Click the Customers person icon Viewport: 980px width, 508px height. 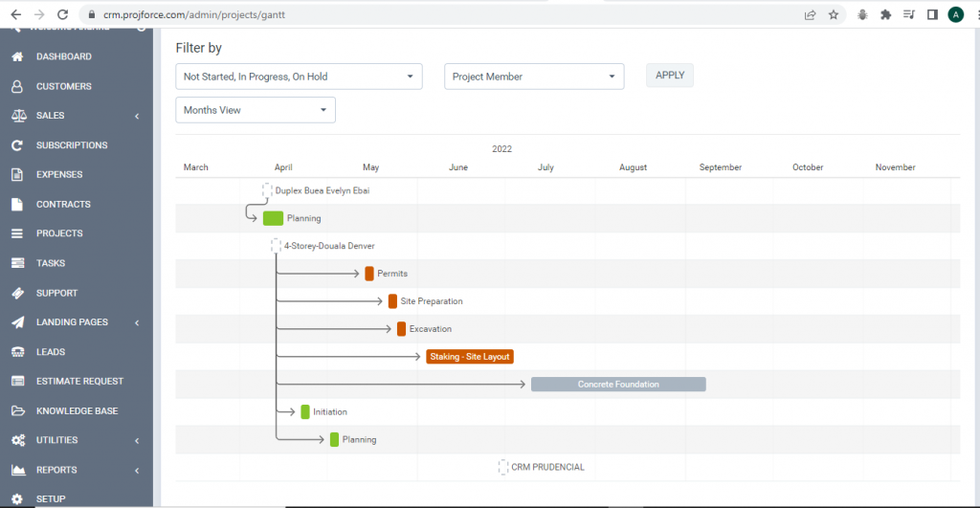(16, 86)
